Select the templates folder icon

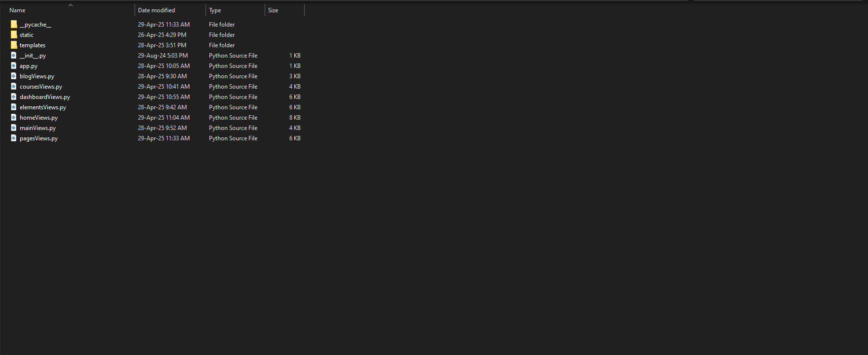[x=14, y=45]
